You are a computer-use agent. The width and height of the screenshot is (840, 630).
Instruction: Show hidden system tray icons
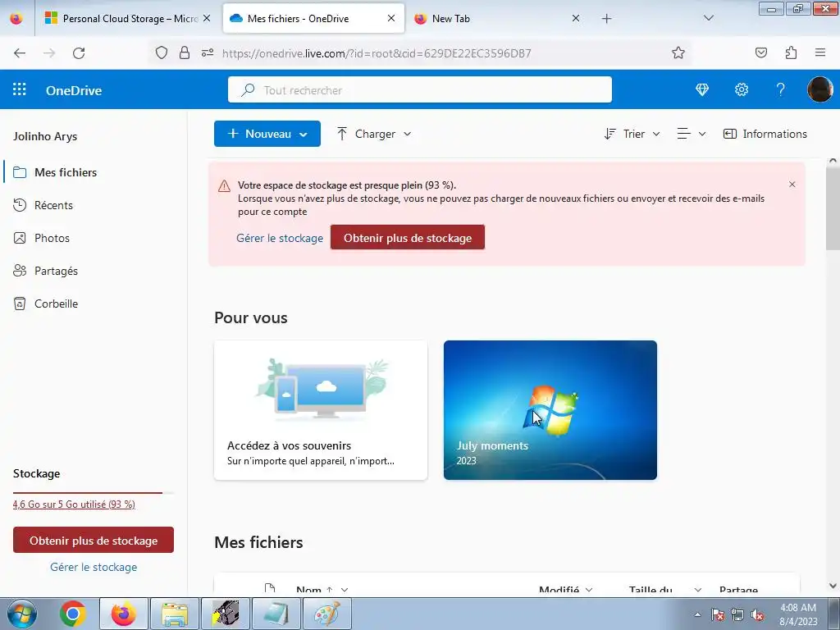click(697, 614)
